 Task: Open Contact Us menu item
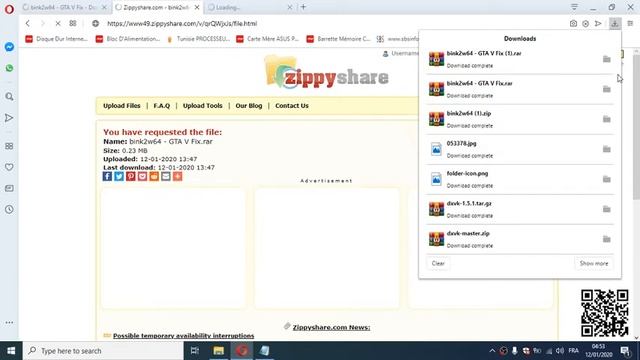coord(292,106)
